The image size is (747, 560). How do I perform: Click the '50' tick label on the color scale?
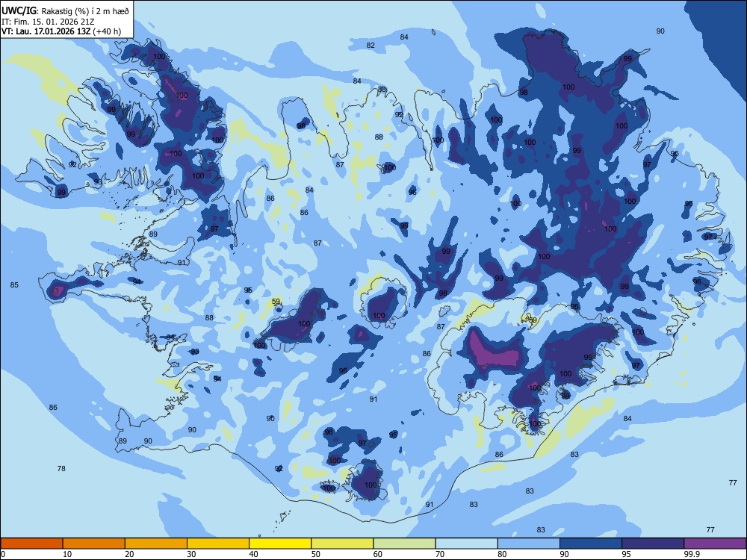[x=316, y=554]
